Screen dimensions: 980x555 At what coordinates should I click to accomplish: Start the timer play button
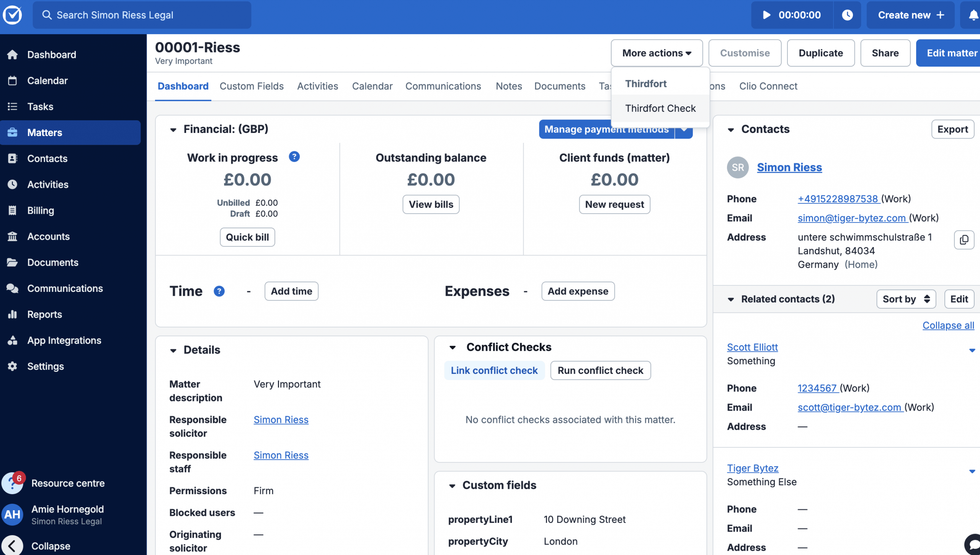point(767,15)
